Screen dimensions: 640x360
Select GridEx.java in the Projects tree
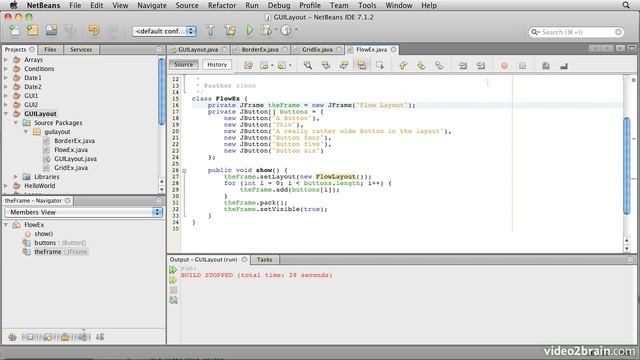(71, 167)
